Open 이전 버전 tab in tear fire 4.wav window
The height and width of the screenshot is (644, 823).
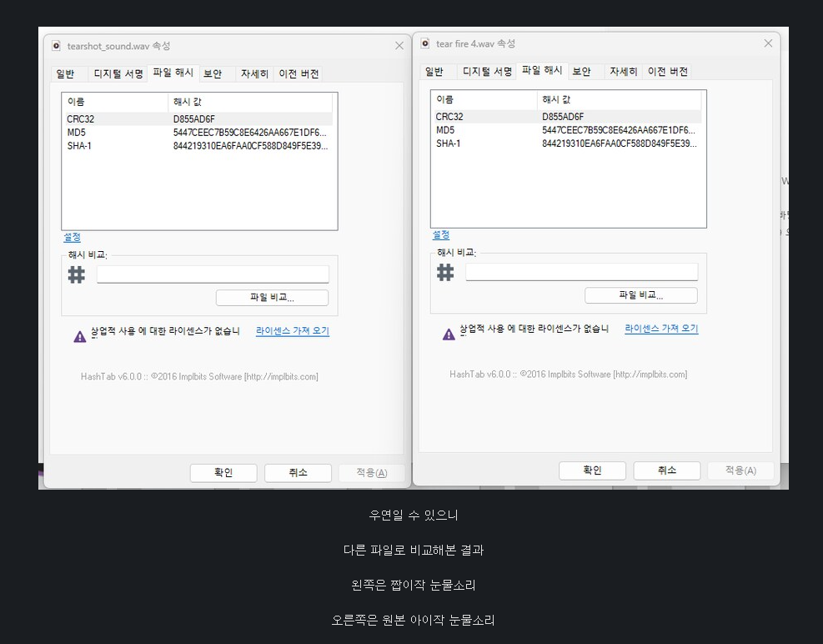click(668, 72)
